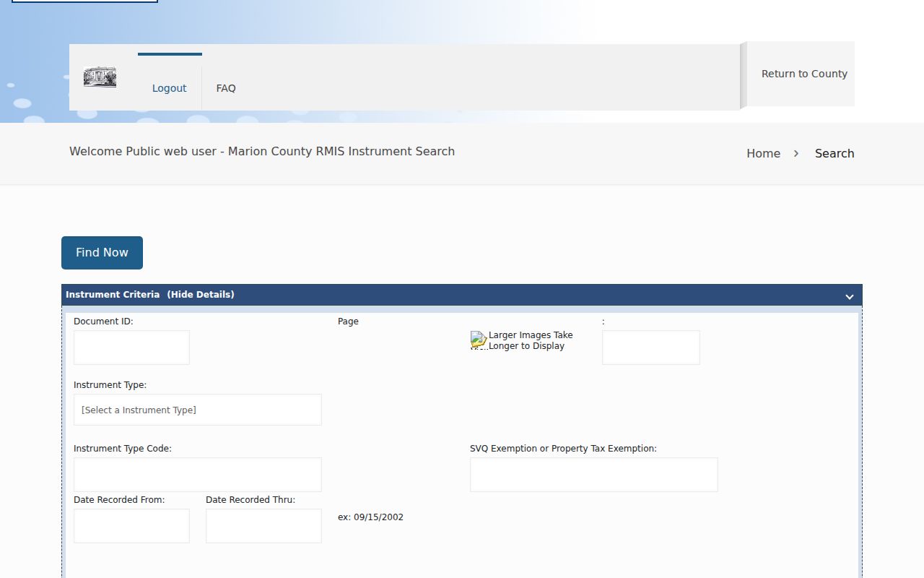The height and width of the screenshot is (578, 924).
Task: Click the Instrument Criteria header title
Action: coord(113,295)
